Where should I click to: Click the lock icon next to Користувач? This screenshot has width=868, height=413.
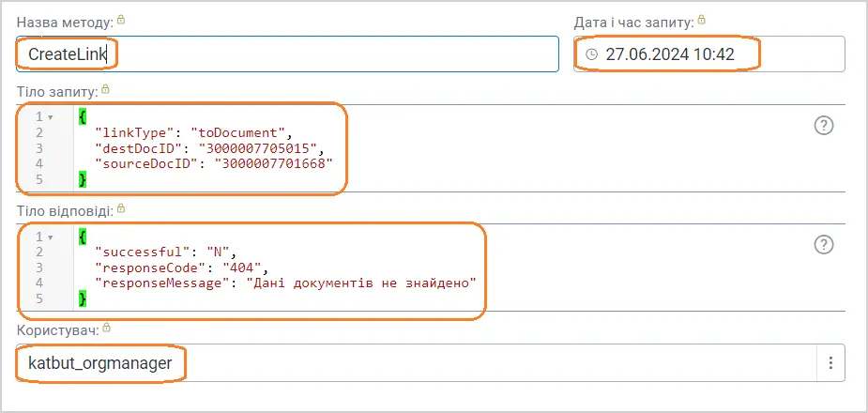pyautogui.click(x=106, y=328)
